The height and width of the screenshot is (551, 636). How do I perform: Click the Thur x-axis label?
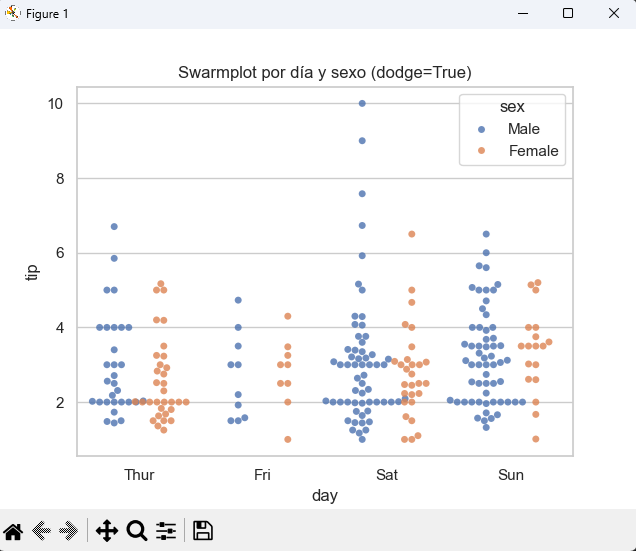[x=139, y=475]
